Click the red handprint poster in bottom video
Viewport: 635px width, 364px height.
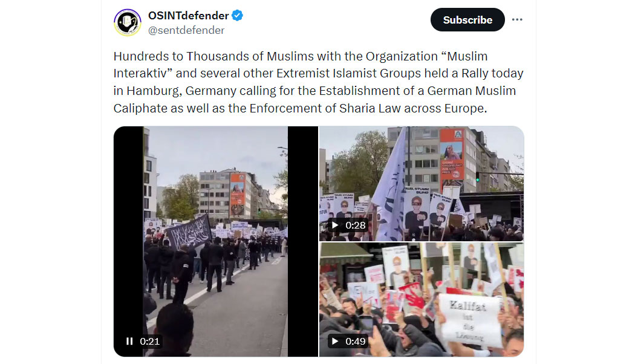coord(412,297)
